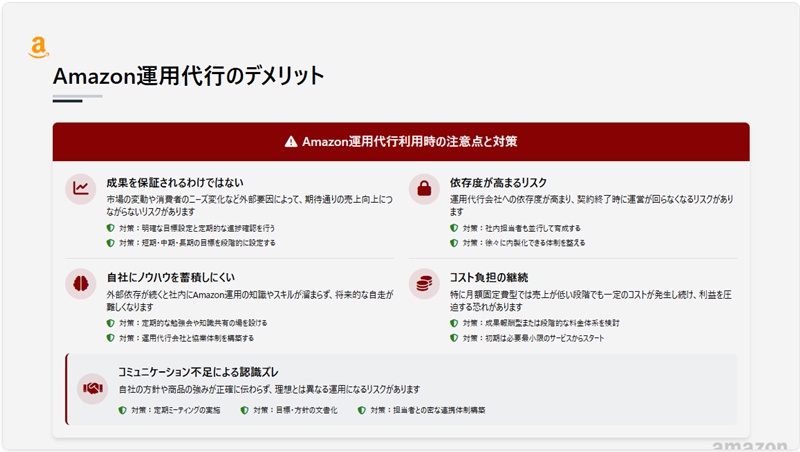Click the Amazon logo icon at top left
Viewport: 800px width, 452px height.
[x=38, y=47]
